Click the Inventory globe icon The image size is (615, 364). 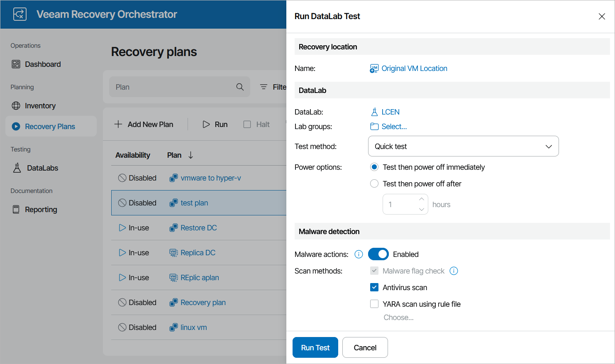point(16,106)
